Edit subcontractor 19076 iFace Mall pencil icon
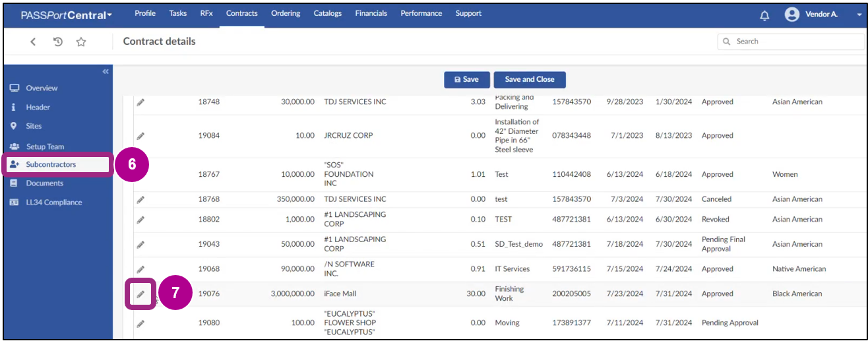This screenshot has width=868, height=341. pyautogui.click(x=140, y=294)
